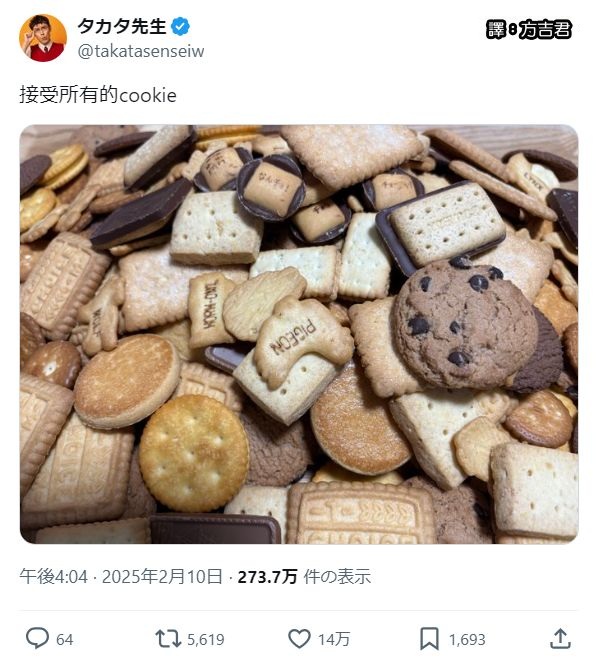Open the @takatasenseiw handle link
This screenshot has width=598, height=667.
(141, 51)
